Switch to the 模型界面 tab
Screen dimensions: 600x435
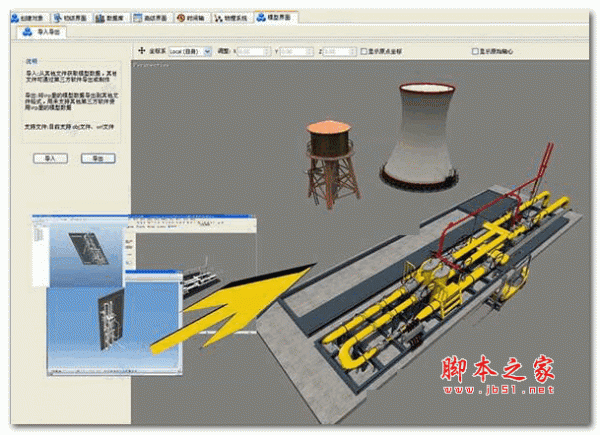tap(279, 18)
